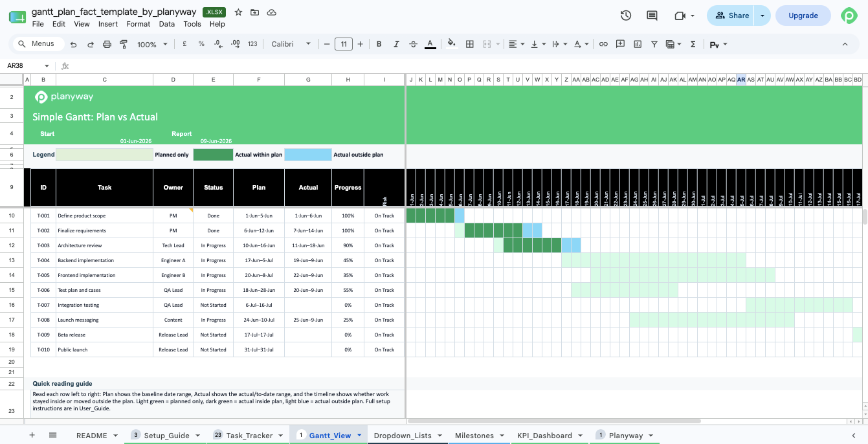Switch to the KPI_Dashboard sheet tab
Image resolution: width=868 pixels, height=444 pixels.
tap(544, 436)
